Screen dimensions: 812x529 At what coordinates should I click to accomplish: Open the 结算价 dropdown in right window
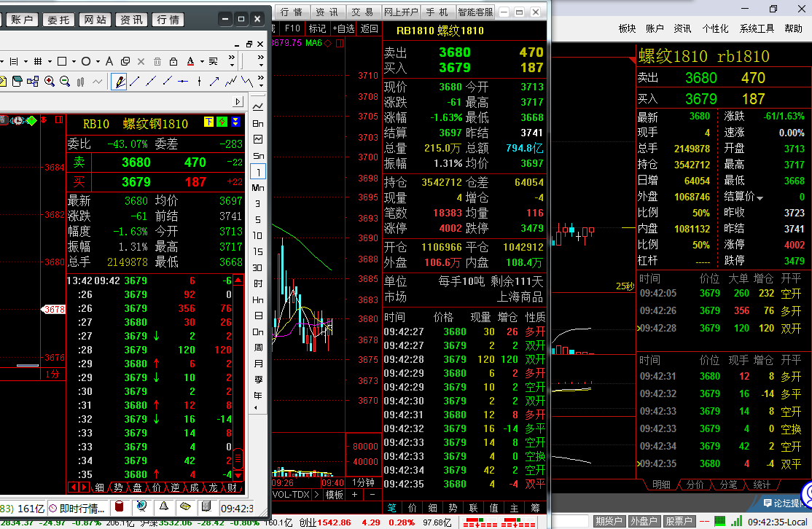[760, 198]
